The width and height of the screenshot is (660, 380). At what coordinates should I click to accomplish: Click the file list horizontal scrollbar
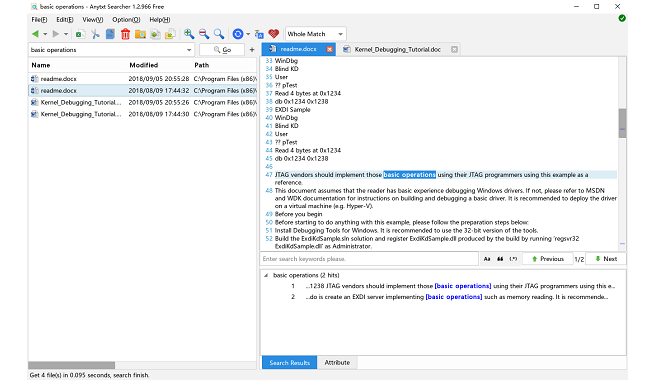click(x=72, y=365)
